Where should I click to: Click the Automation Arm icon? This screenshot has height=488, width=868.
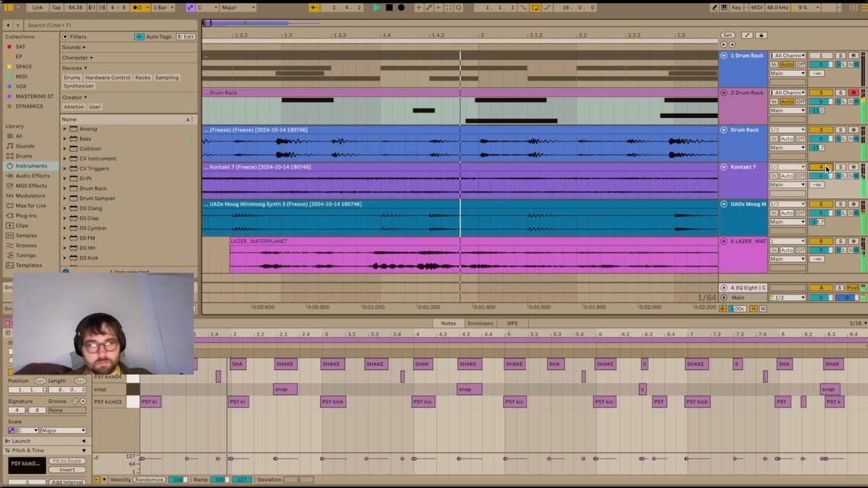429,7
